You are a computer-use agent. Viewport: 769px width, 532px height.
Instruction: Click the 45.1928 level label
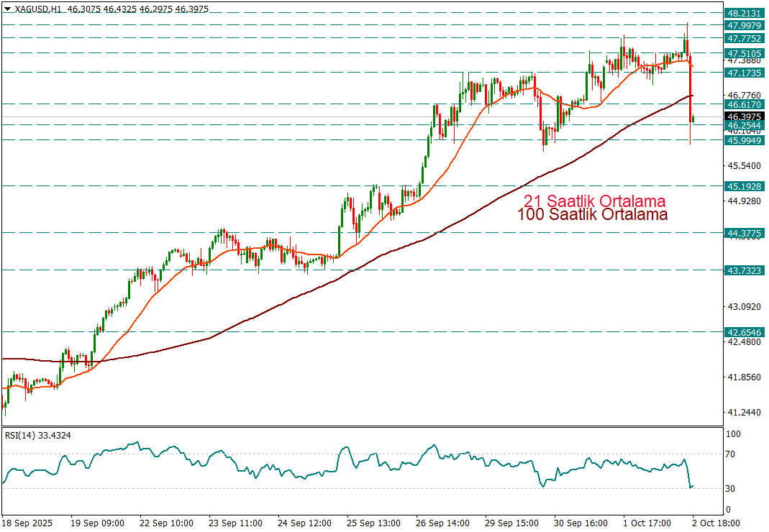click(744, 186)
